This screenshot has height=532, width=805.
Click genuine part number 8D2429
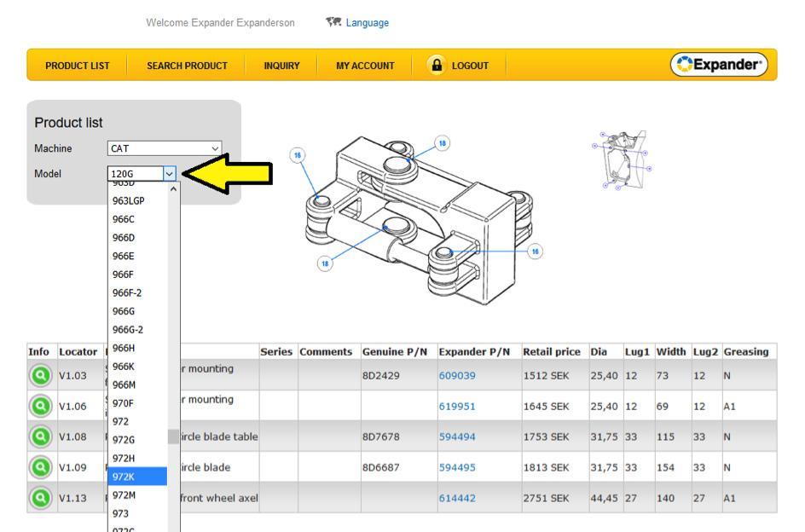click(381, 375)
